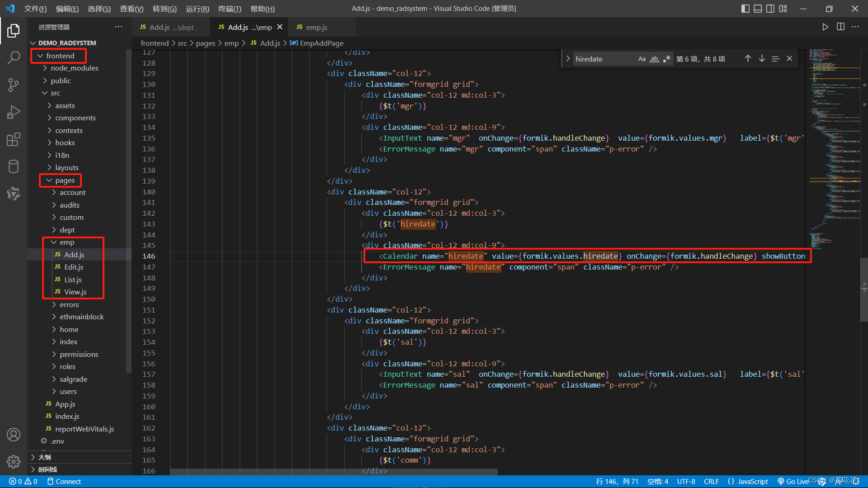868x488 pixels.
Task: Customize layout icon in title bar
Action: coord(783,9)
